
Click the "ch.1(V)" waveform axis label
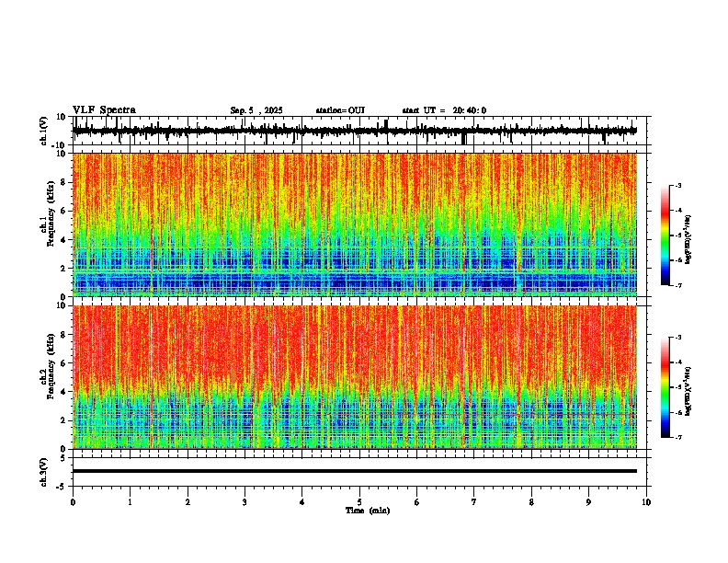coord(44,131)
